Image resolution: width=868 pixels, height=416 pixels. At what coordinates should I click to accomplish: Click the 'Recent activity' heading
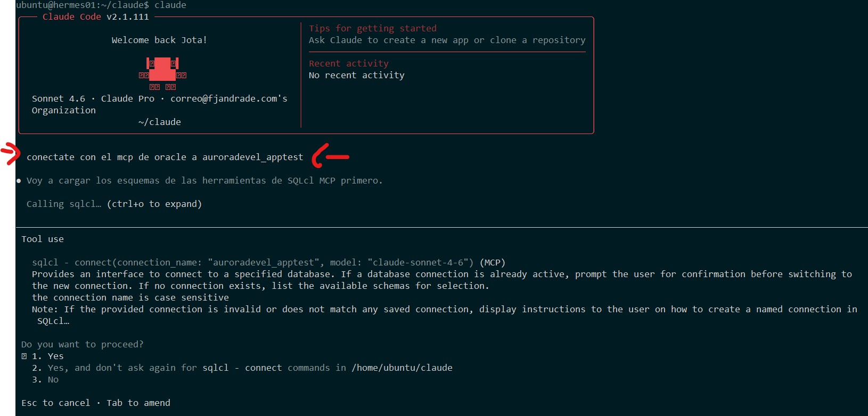(x=349, y=64)
